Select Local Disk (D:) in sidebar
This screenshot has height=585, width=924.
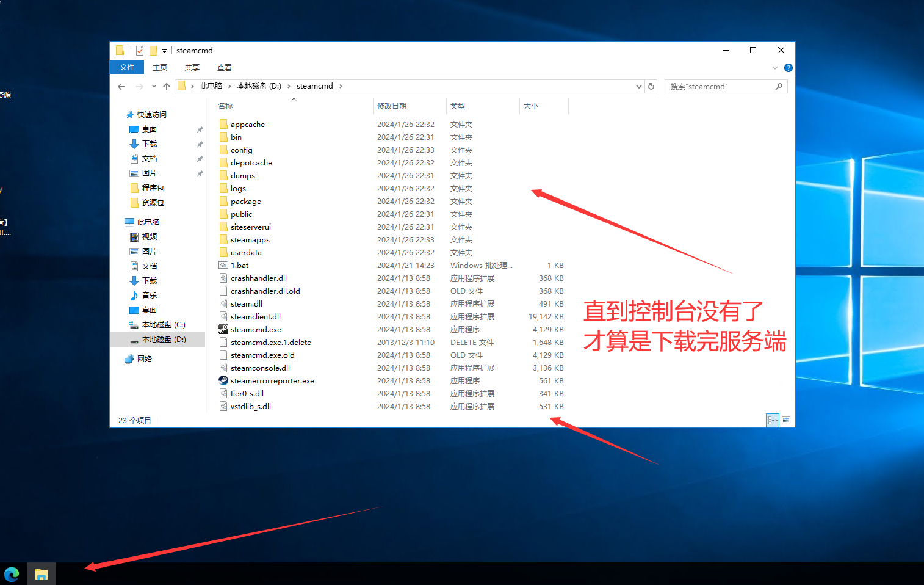point(157,339)
